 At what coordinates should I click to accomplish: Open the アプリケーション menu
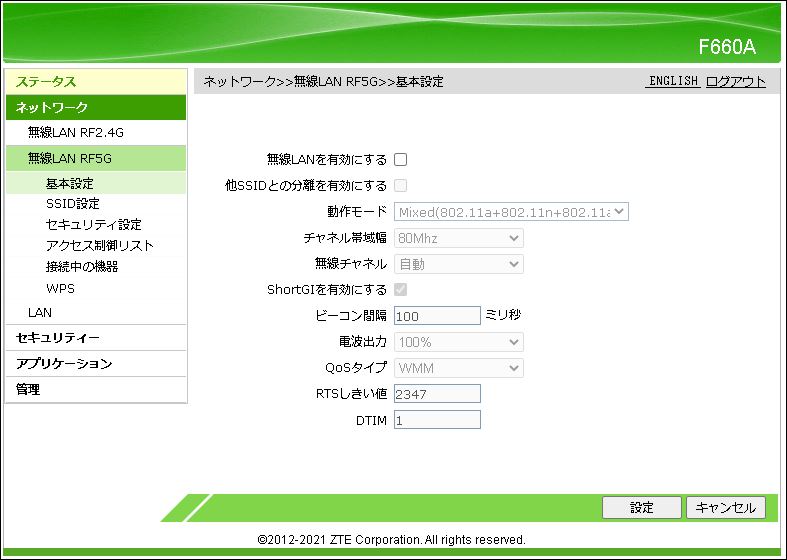point(96,364)
